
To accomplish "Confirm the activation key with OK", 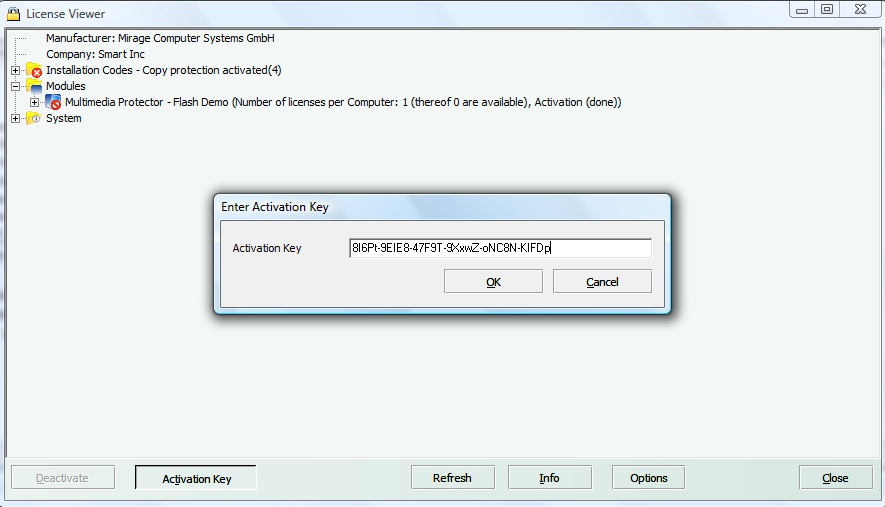I will [493, 282].
